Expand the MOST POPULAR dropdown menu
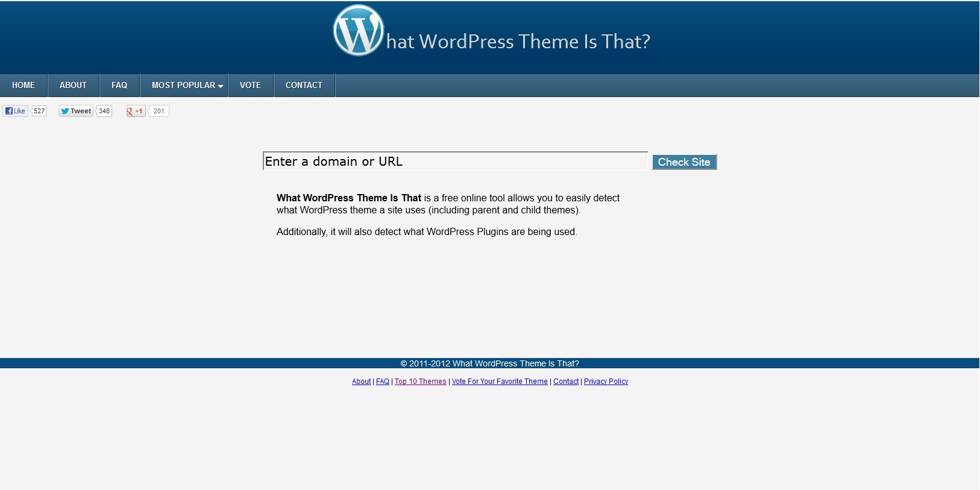Image resolution: width=980 pixels, height=490 pixels. click(x=184, y=85)
